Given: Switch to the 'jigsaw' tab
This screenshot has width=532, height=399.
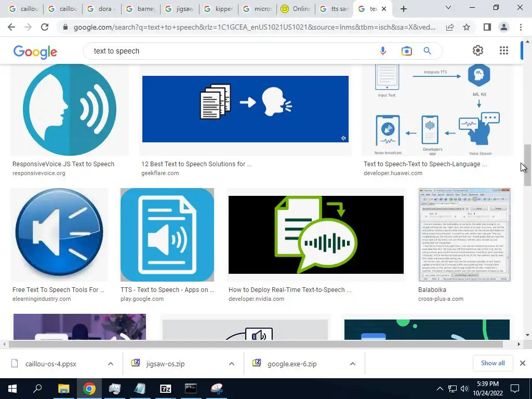Looking at the screenshot, I should pyautogui.click(x=180, y=9).
